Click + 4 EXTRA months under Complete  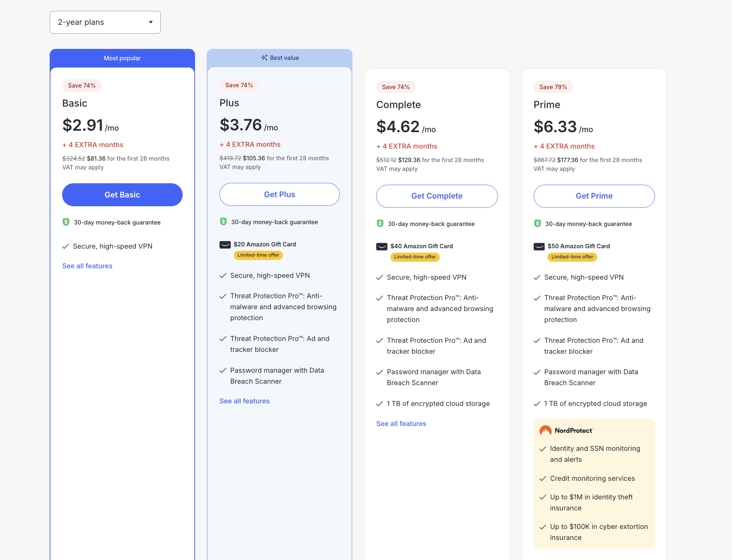(407, 146)
